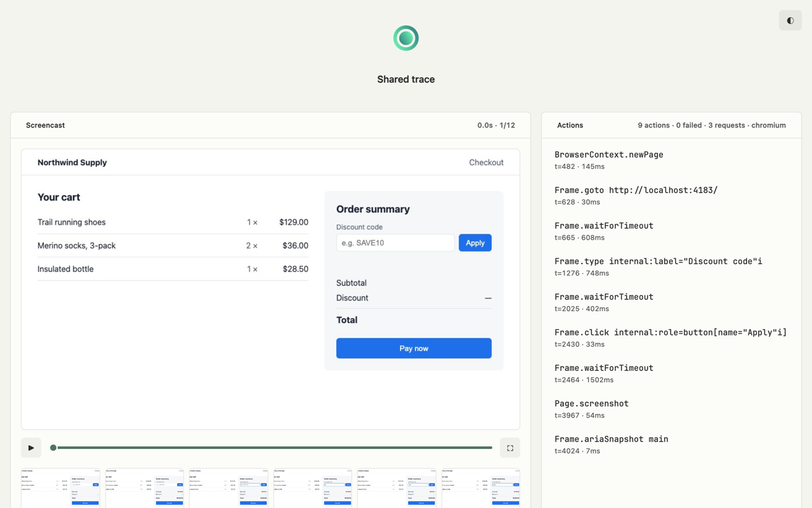Open the fifth screencast thumbnail

pos(396,488)
